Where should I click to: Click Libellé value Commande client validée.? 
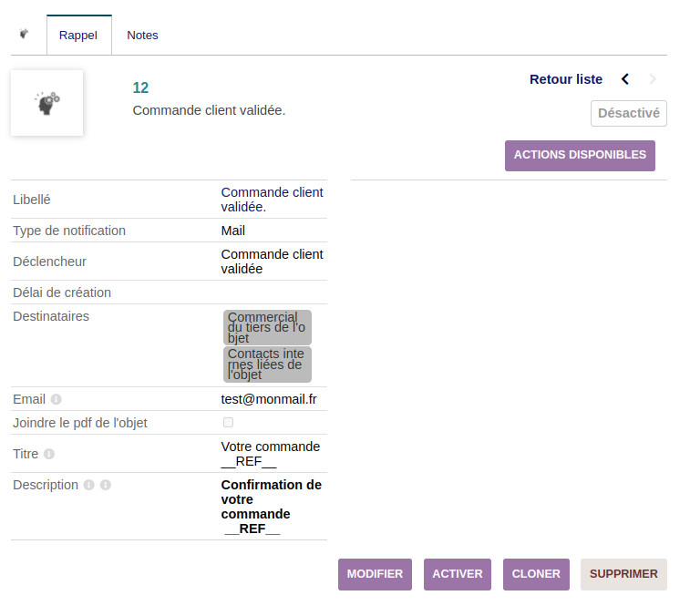tap(272, 200)
